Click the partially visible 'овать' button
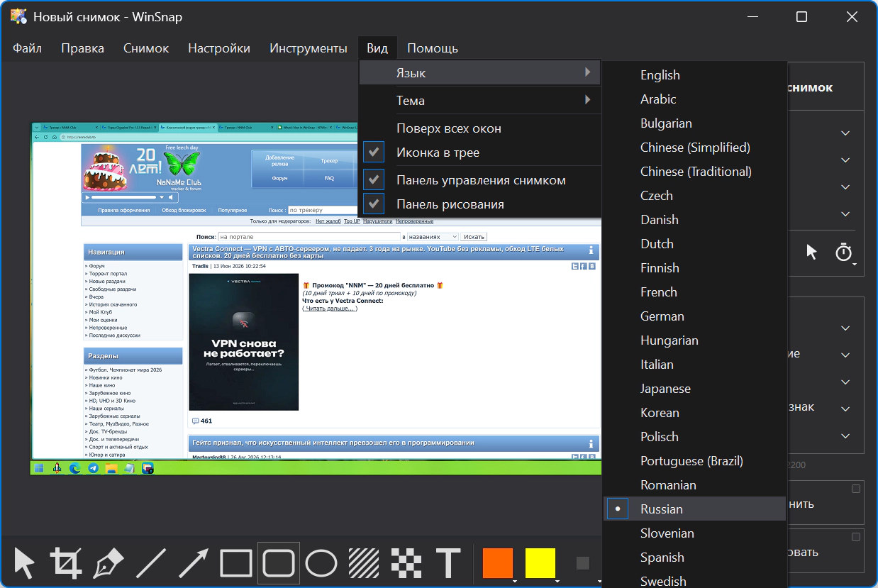The image size is (878, 588). 826,552
